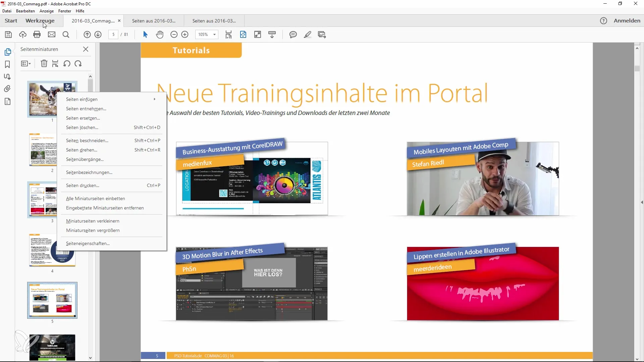Click the fit one full page icon
The height and width of the screenshot is (362, 644).
[x=243, y=35]
